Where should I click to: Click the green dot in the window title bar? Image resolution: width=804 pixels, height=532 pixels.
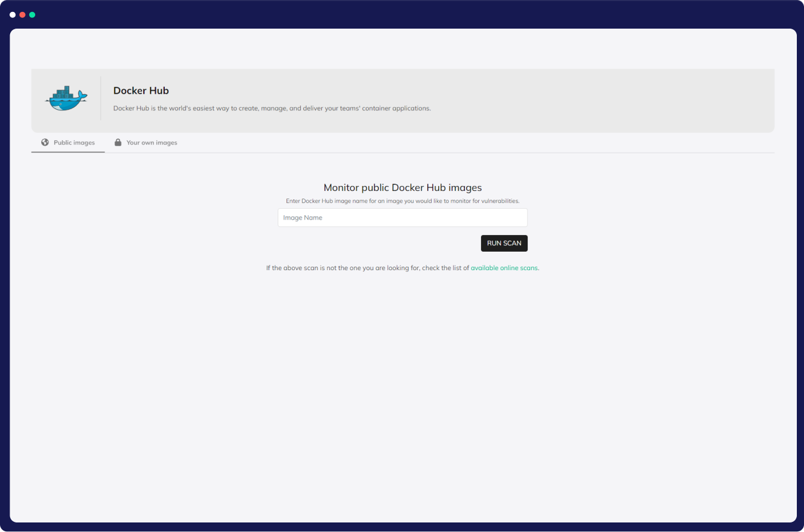pos(32,15)
